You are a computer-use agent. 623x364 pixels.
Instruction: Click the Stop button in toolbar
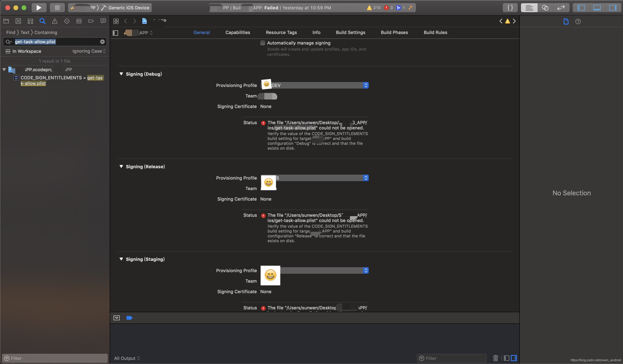[57, 8]
